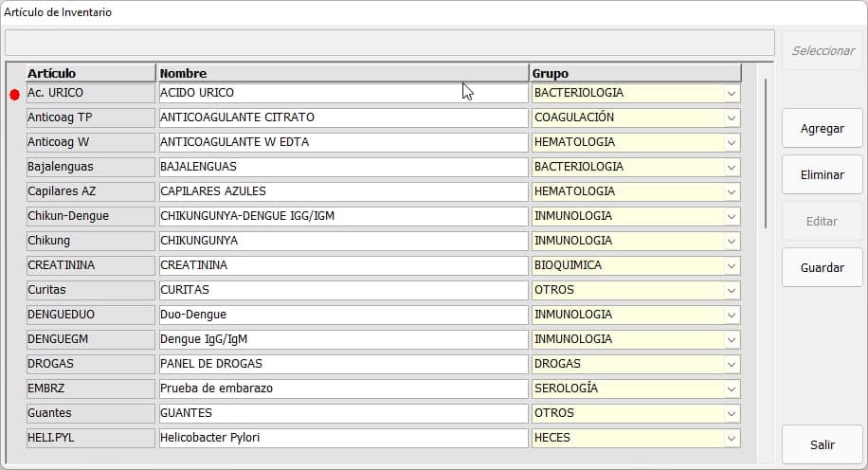Click the PANEL DE DROGAS name field
The height and width of the screenshot is (470, 868).
[x=343, y=364]
